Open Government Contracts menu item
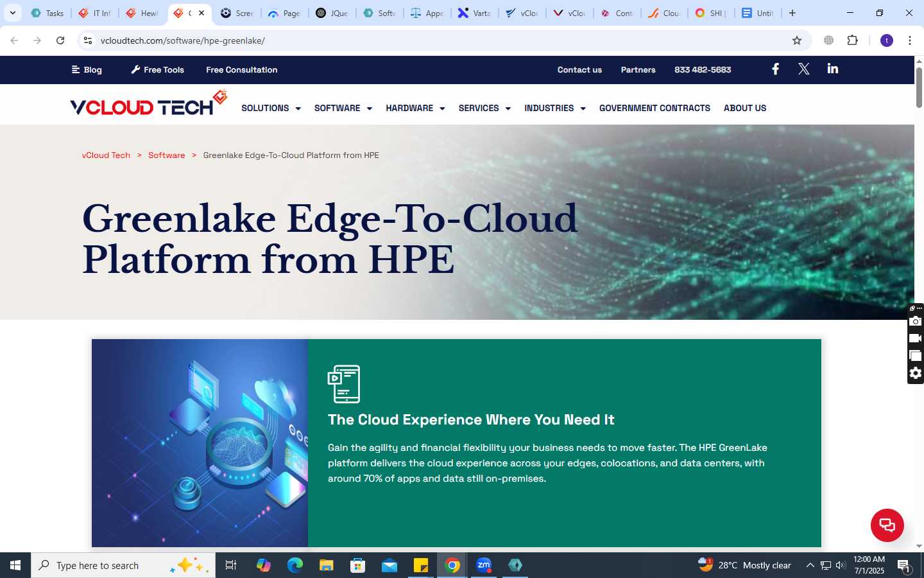 point(654,108)
